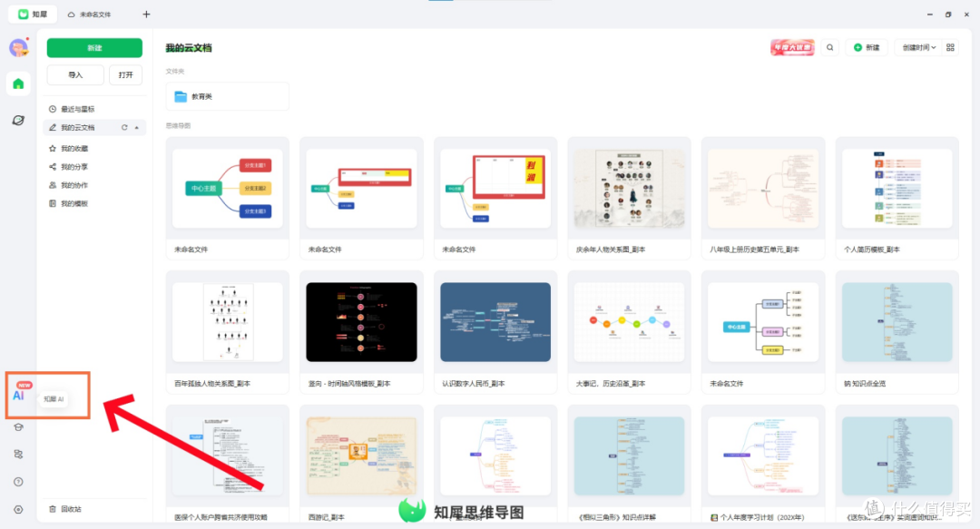
Task: Open 个人年度学习计划（202X年） file
Action: [762, 464]
